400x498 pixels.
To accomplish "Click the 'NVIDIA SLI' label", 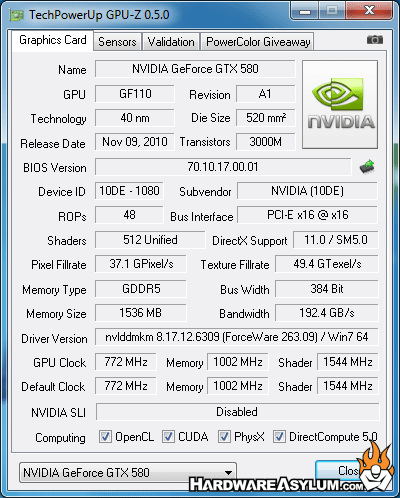I will point(58,413).
